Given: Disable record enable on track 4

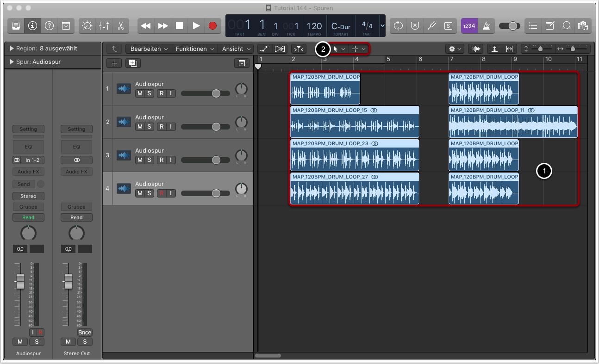Looking at the screenshot, I should coord(161,193).
